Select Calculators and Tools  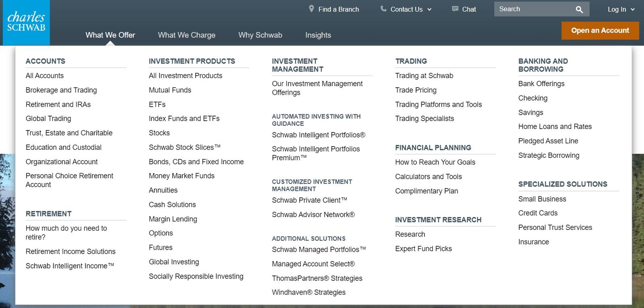click(x=429, y=176)
